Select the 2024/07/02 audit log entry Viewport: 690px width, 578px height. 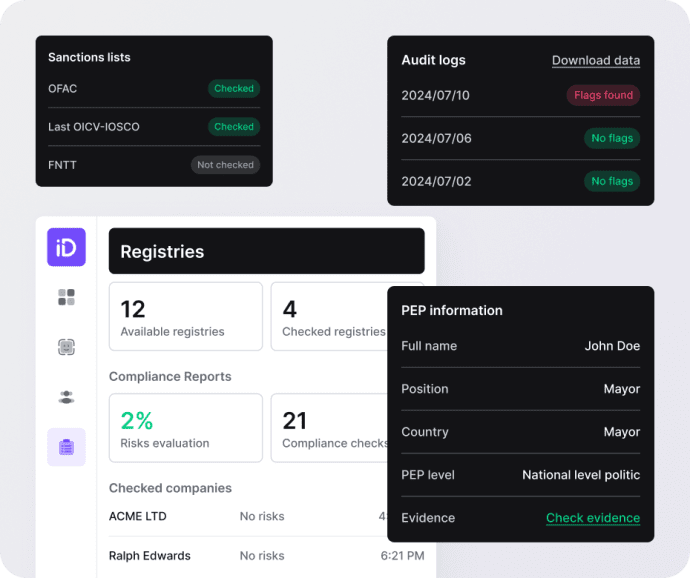point(521,181)
